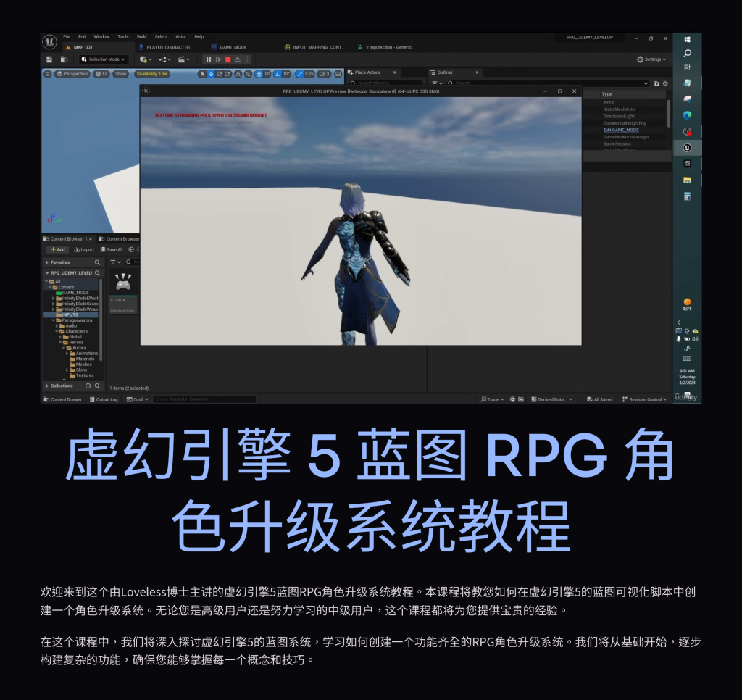Activate the Rotate tool in viewport

(x=220, y=74)
